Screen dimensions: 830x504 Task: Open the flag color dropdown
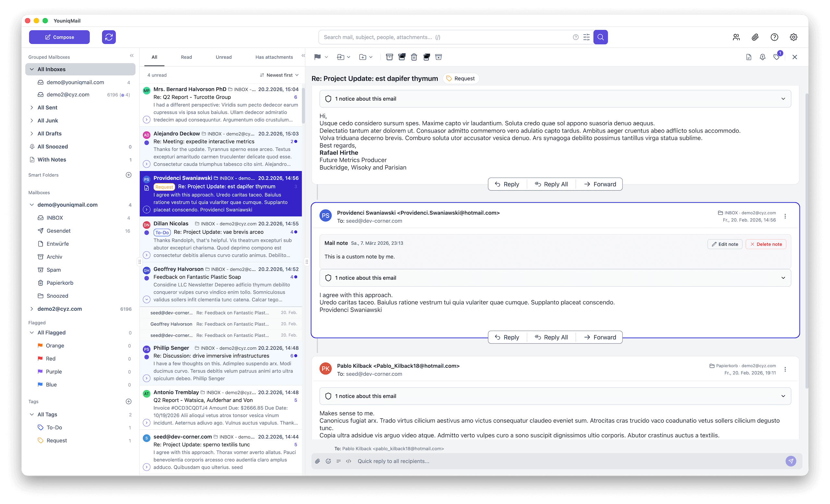tap(326, 57)
